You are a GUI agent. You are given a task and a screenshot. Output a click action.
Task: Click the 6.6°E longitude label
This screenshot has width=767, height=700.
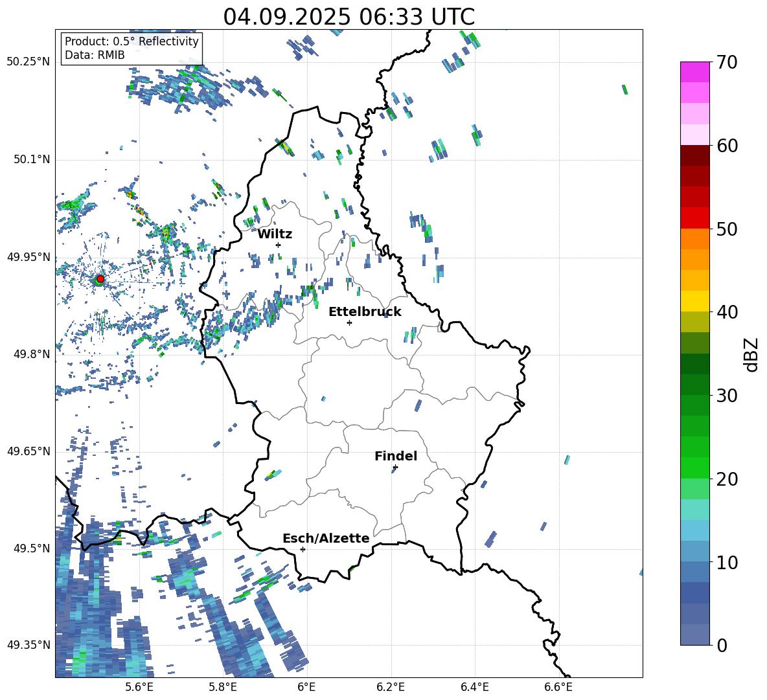pyautogui.click(x=558, y=687)
